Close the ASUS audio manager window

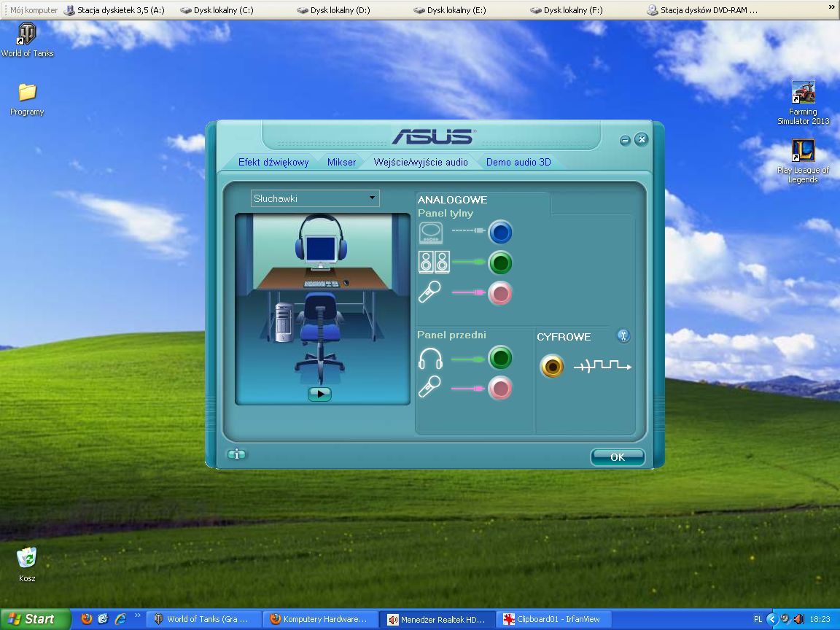[641, 139]
